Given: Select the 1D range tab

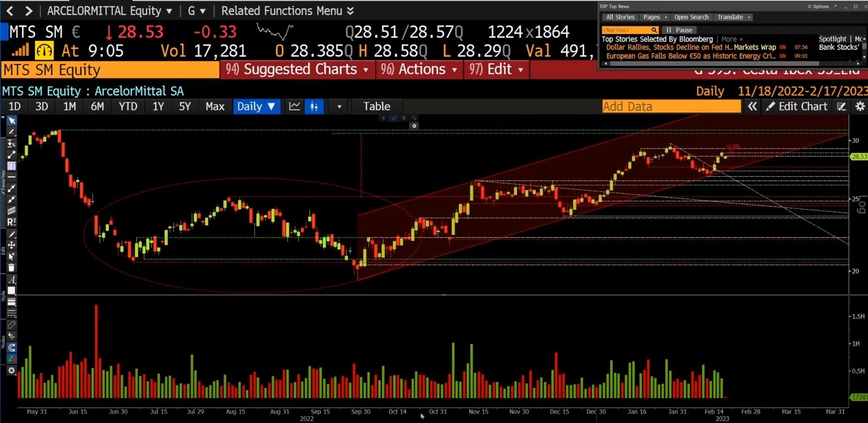Looking at the screenshot, I should pos(15,106).
